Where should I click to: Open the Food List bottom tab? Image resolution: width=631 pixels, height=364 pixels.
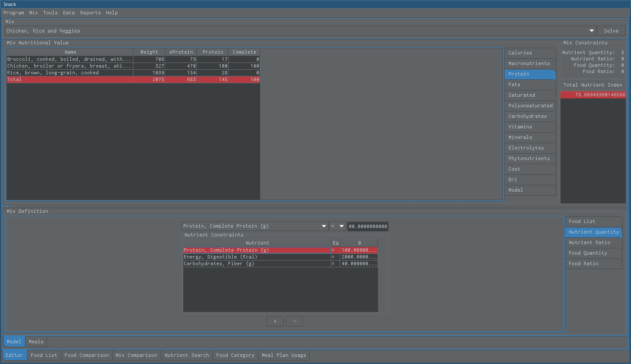pyautogui.click(x=44, y=355)
